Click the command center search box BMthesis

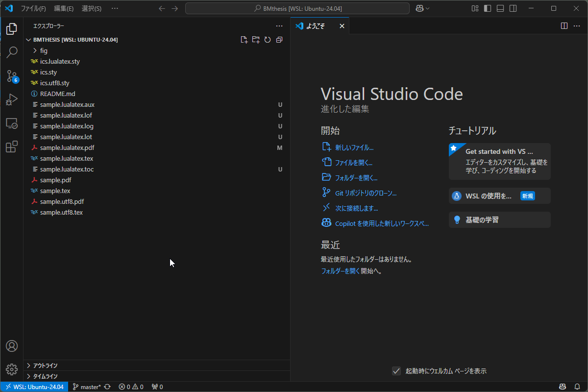(297, 8)
